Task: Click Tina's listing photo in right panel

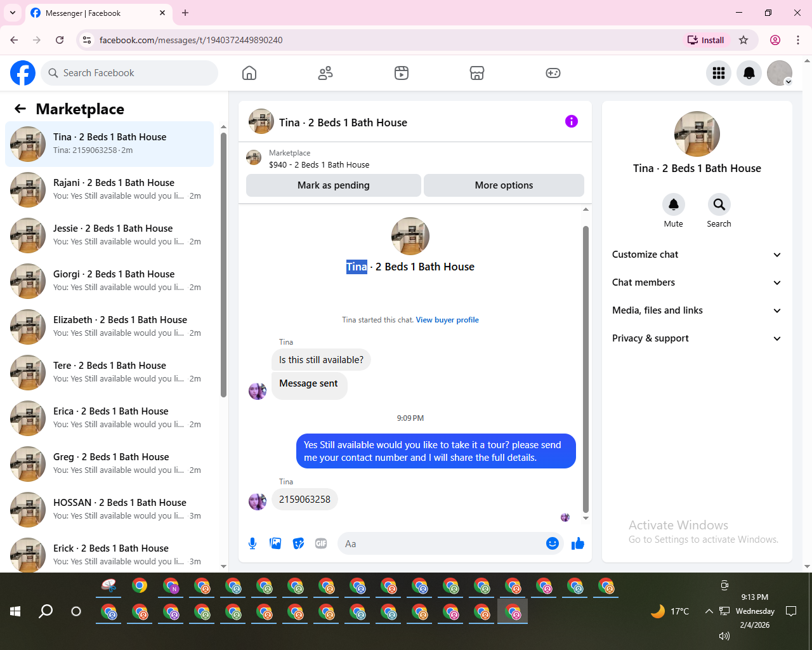Action: click(697, 134)
